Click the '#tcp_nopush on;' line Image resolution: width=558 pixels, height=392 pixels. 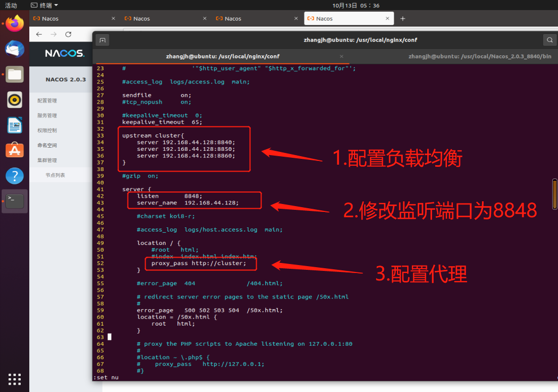[157, 102]
